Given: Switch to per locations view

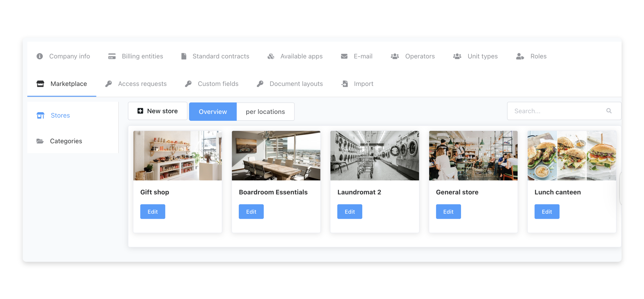Looking at the screenshot, I should [265, 112].
